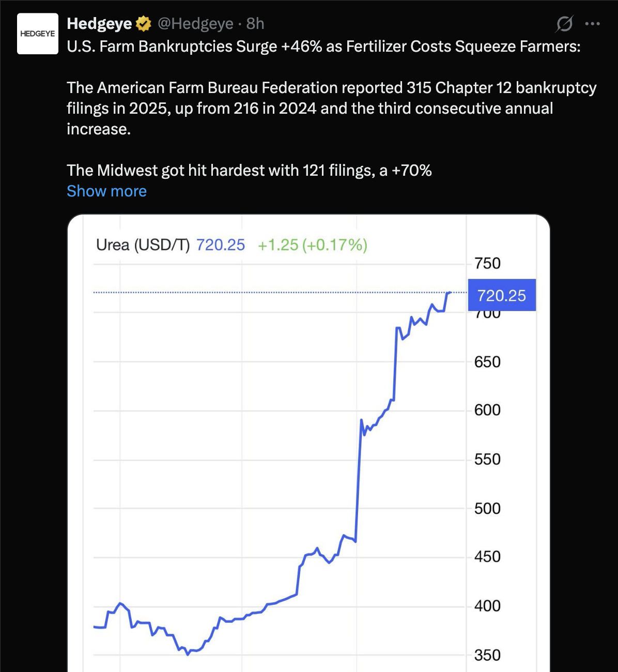Expand the post with Show more
The image size is (618, 672).
(107, 191)
